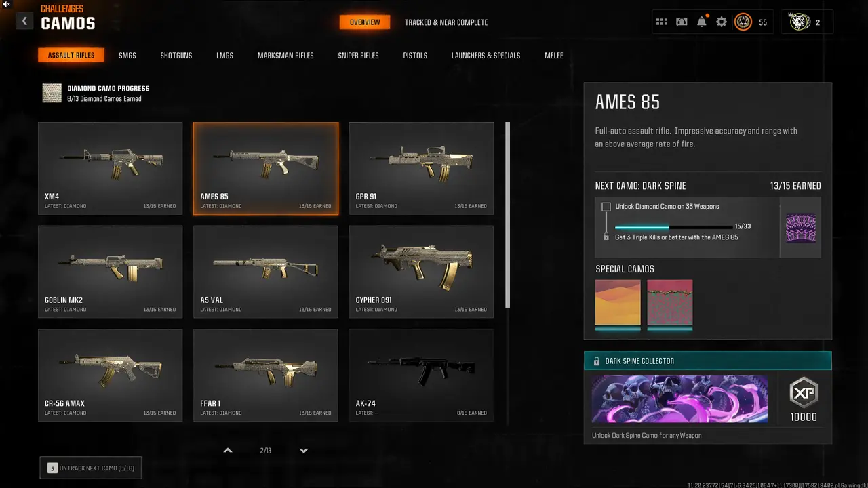Switch to the Sniper Rifles tab
This screenshot has width=868, height=488.
[358, 56]
